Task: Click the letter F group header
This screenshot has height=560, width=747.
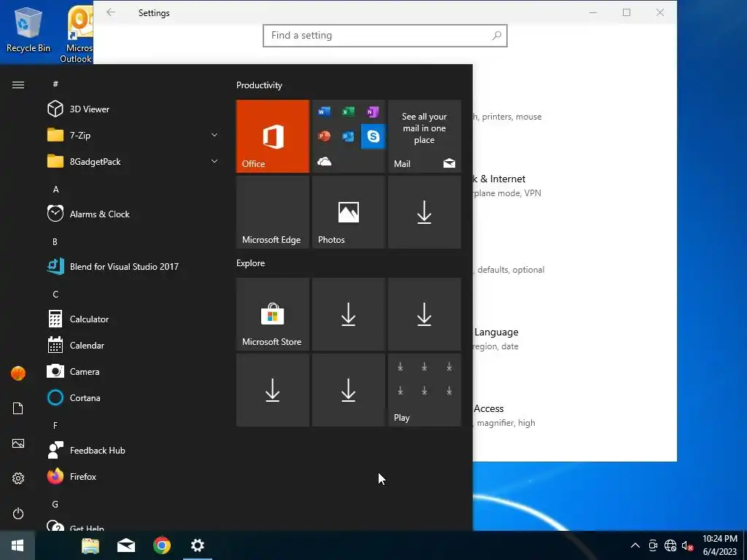Action: pos(55,425)
